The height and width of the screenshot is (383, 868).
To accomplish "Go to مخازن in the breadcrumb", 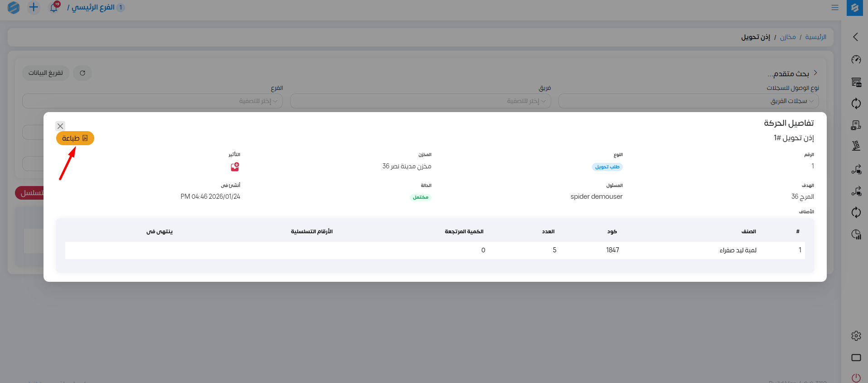I will pos(788,37).
